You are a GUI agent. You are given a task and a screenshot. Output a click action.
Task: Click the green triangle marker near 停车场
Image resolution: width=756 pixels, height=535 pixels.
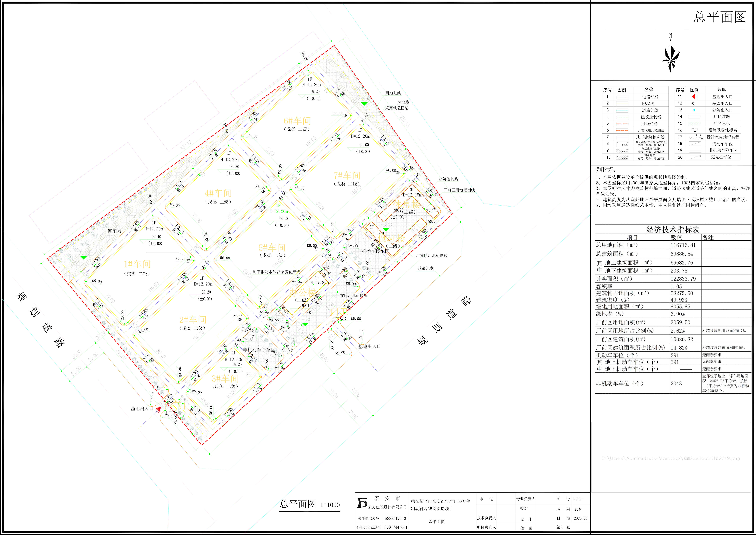[84, 257]
